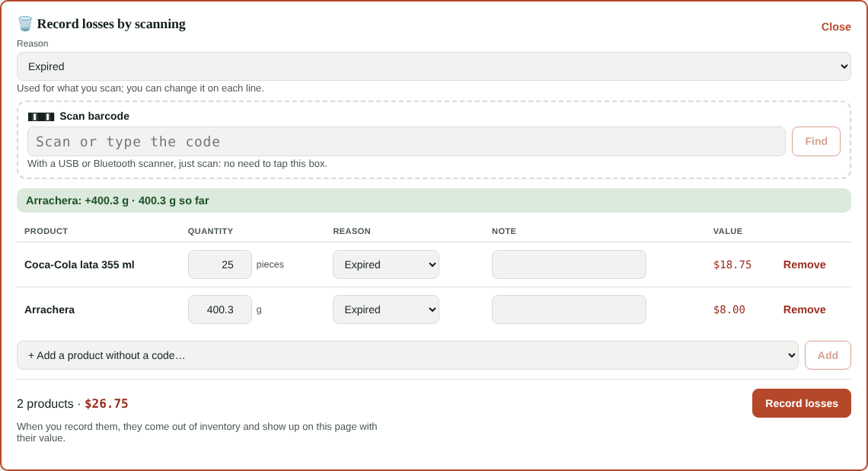Screen dimensions: 868x471
Task: Click the note field for Coca-Cola lata
Action: click(569, 264)
